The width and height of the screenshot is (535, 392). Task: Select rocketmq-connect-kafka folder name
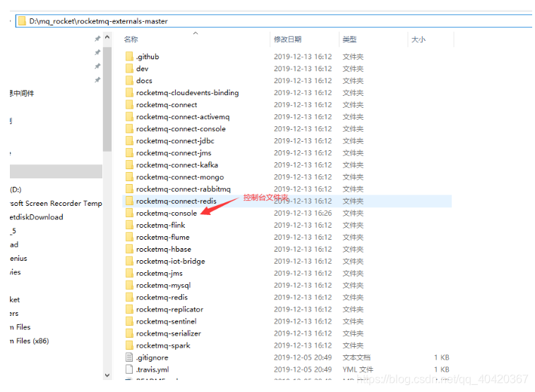177,165
